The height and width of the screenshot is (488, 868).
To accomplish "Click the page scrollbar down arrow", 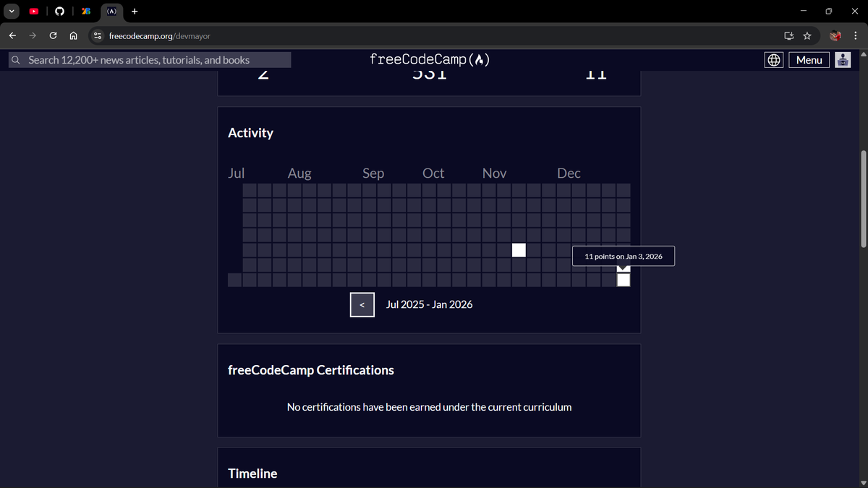I will coord(862,483).
